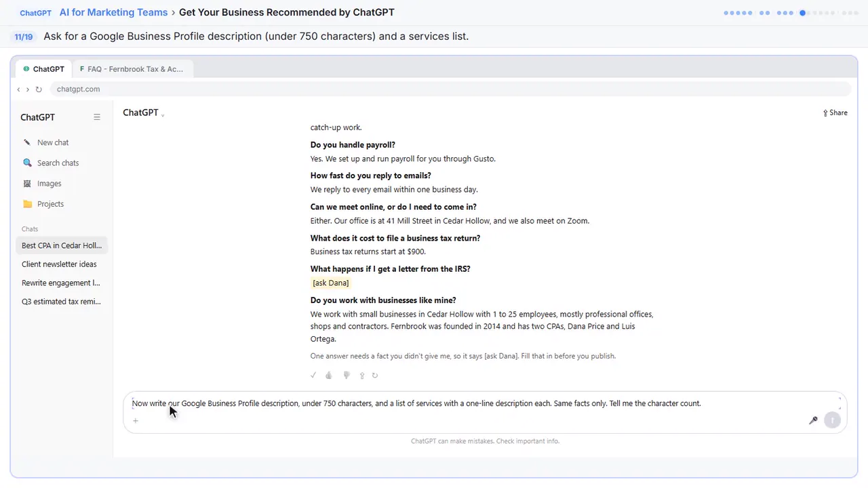Click the [ask Dana] placeholder text
Viewport: 868px width, 488px height.
[330, 283]
